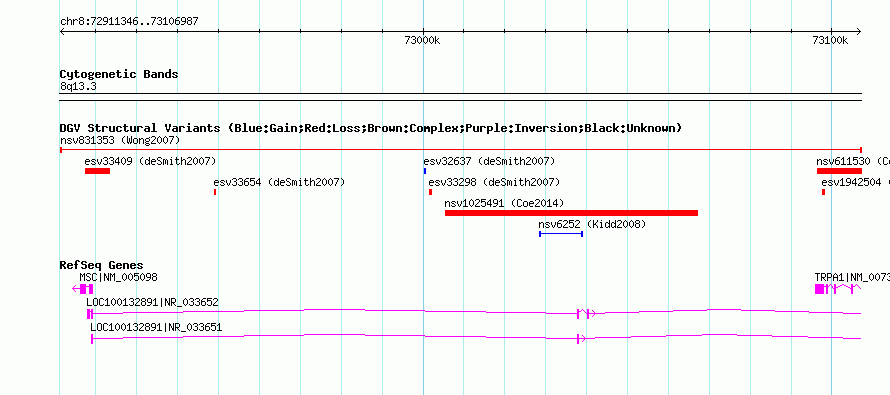Viewport: 890px width, 395px height.
Task: Click the chr8:72911346..73106987 coordinate text
Action: pos(129,22)
